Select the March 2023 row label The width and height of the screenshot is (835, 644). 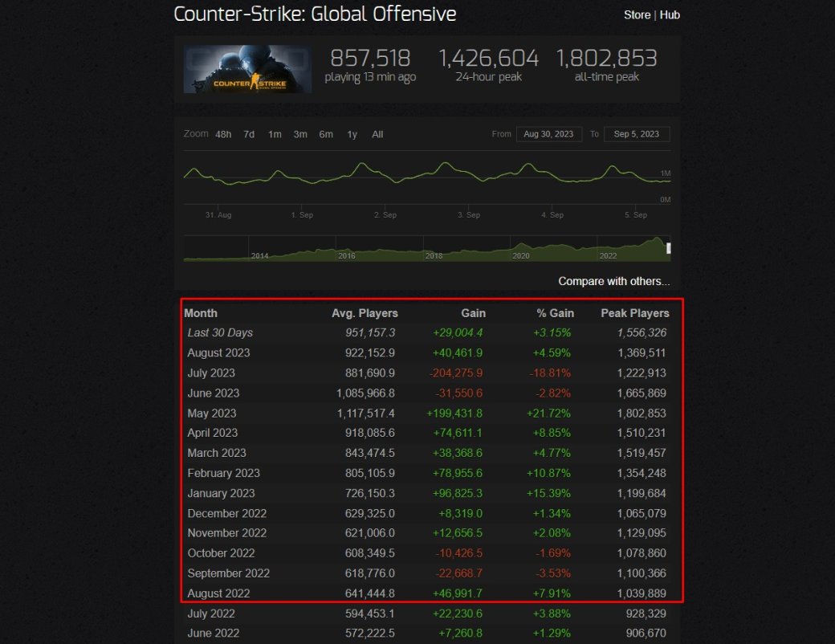coord(217,453)
